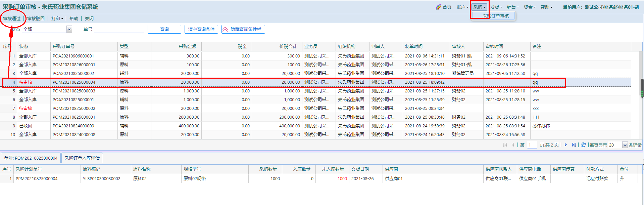This screenshot has height=205, width=644.
Task: Select the order row POM20210825000002
Action: (x=74, y=109)
